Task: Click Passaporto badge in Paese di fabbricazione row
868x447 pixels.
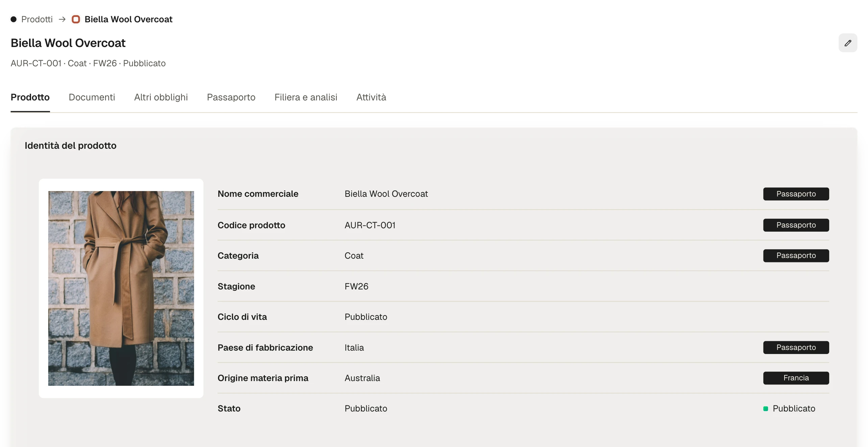Action: pos(796,348)
